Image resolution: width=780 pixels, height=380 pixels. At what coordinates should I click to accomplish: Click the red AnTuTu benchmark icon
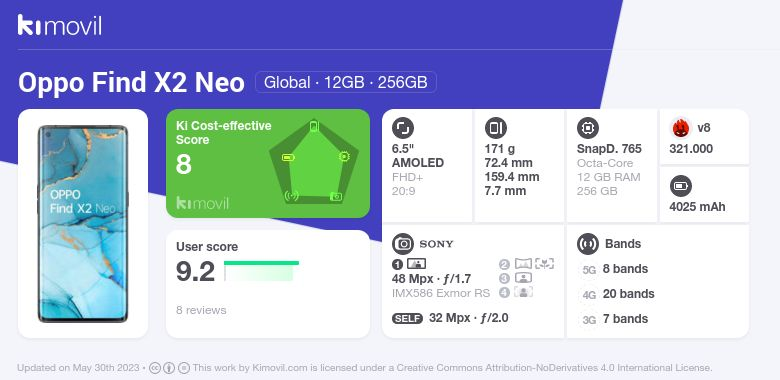point(680,128)
